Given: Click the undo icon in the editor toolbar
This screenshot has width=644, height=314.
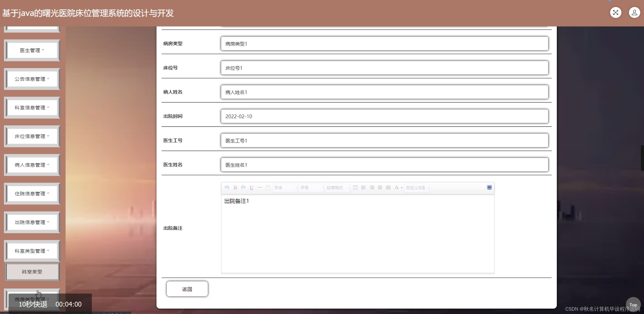Looking at the screenshot, I should click(x=227, y=188).
